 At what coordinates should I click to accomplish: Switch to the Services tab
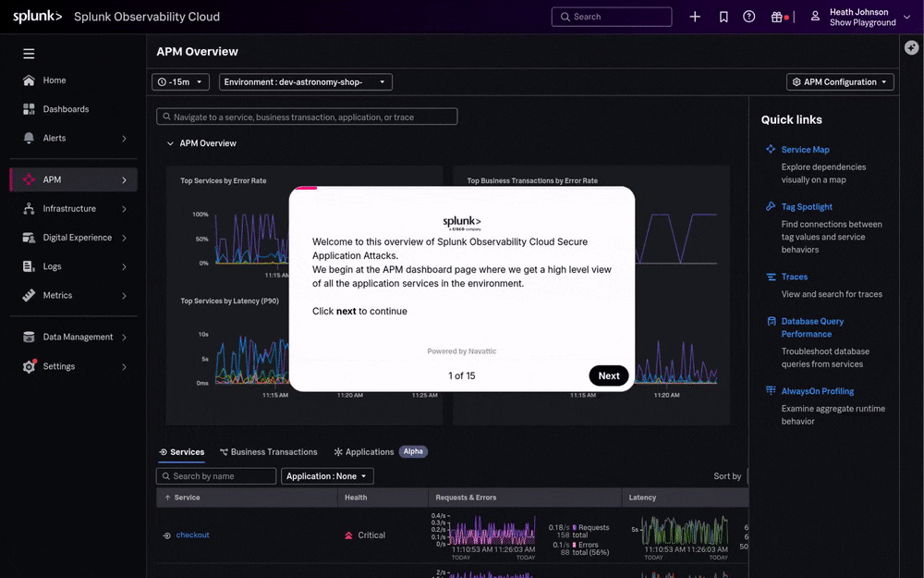(181, 452)
